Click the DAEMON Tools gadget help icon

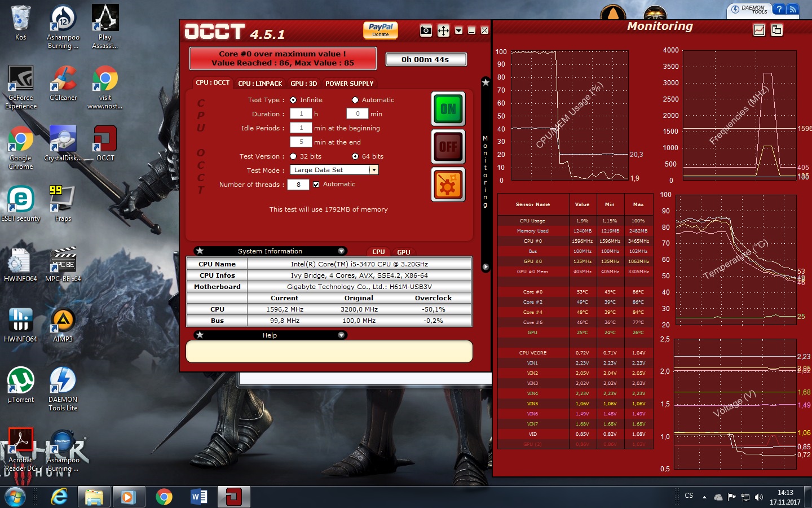coord(779,9)
